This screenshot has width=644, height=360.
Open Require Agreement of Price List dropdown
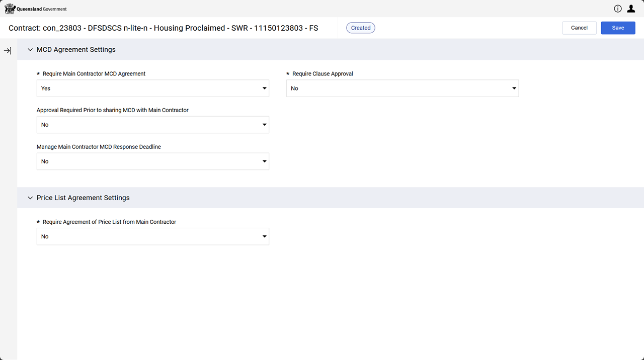(x=152, y=236)
